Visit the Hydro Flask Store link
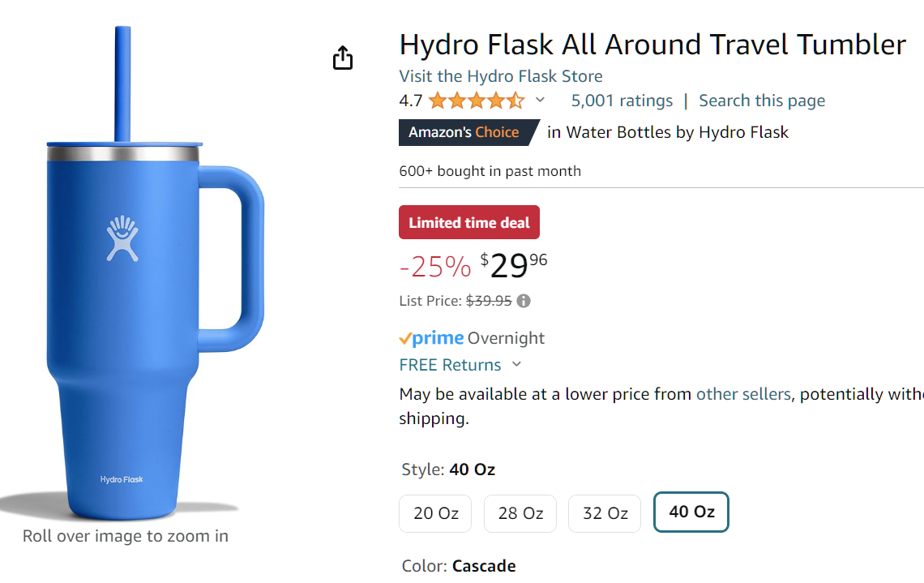 coord(501,76)
